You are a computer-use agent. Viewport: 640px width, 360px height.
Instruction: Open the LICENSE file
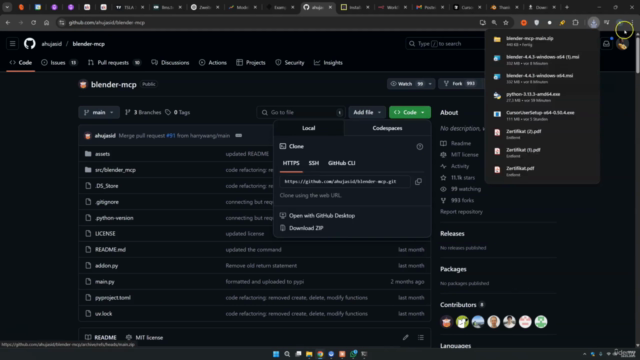click(105, 233)
